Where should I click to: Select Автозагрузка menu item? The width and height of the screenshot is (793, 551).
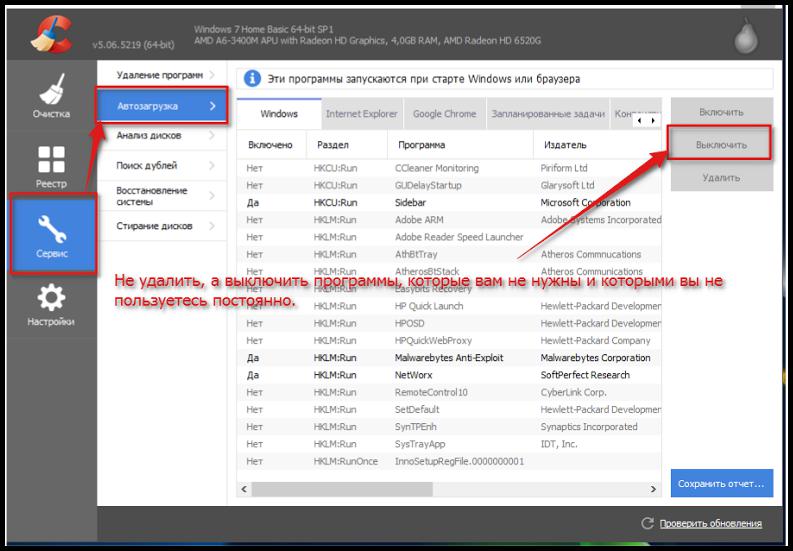tap(162, 106)
